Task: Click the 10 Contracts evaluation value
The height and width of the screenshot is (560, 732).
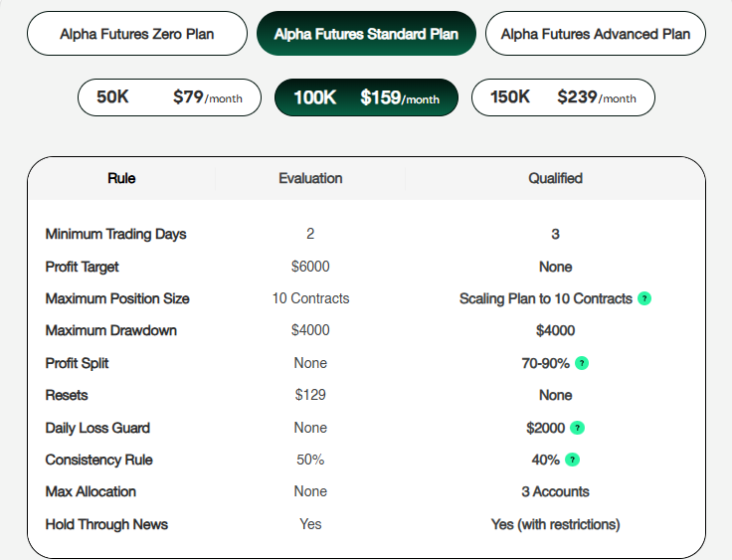Action: tap(310, 298)
